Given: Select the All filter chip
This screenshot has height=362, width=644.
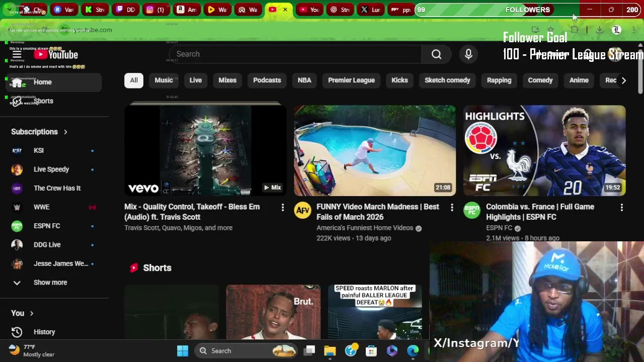Looking at the screenshot, I should (x=134, y=80).
